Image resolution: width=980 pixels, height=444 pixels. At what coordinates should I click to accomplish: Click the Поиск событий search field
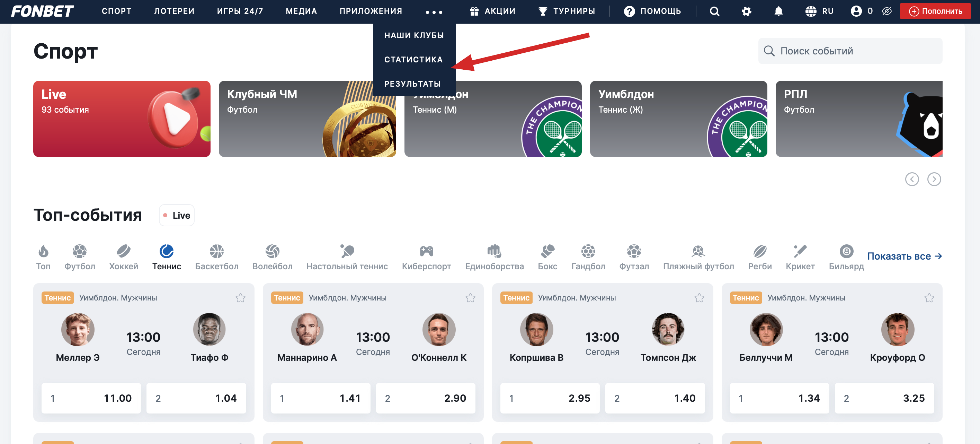coord(850,51)
